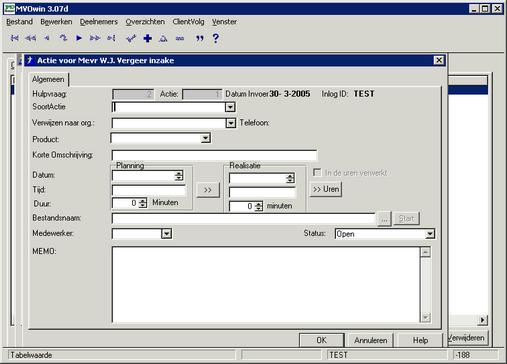Click next record solid play arrow
The image size is (507, 364).
79,38
